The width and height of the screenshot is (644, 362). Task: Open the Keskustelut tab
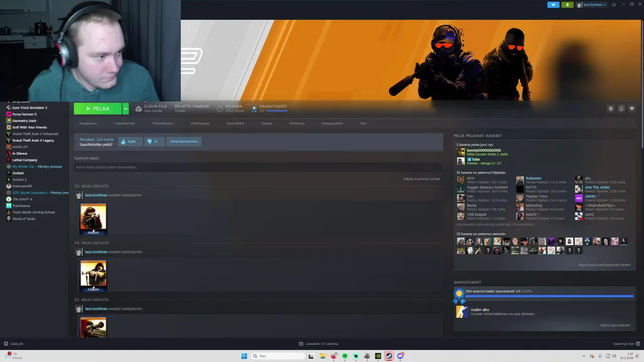pyautogui.click(x=235, y=123)
